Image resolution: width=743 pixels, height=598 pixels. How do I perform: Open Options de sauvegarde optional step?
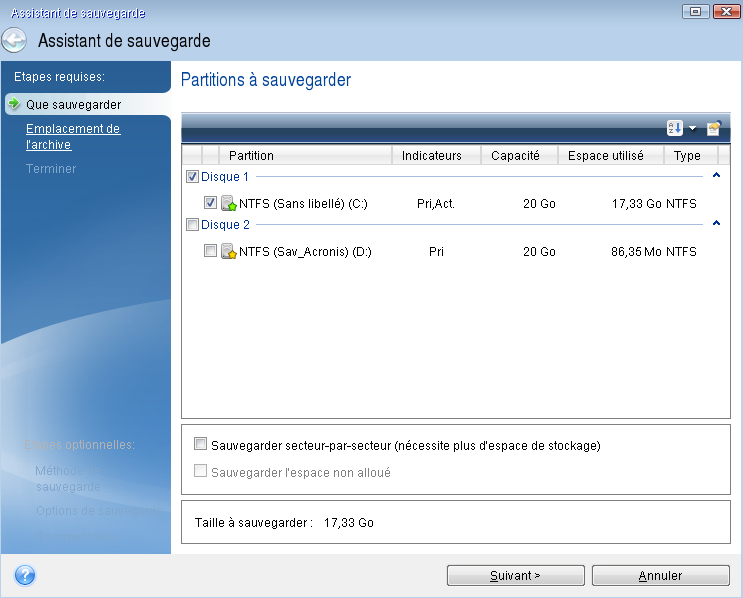tap(99, 511)
